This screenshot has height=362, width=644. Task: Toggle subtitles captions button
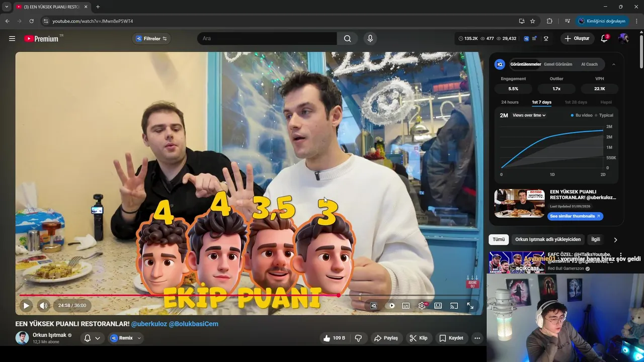point(406,306)
